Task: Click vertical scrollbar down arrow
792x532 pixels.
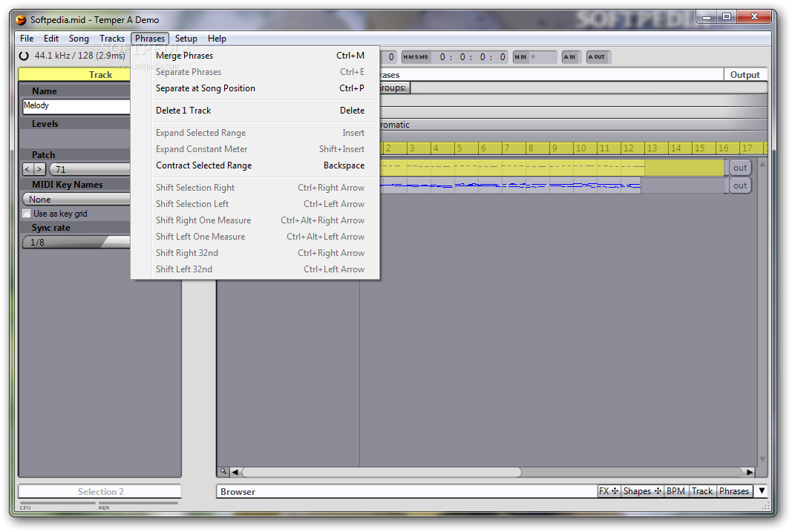Action: (x=763, y=459)
